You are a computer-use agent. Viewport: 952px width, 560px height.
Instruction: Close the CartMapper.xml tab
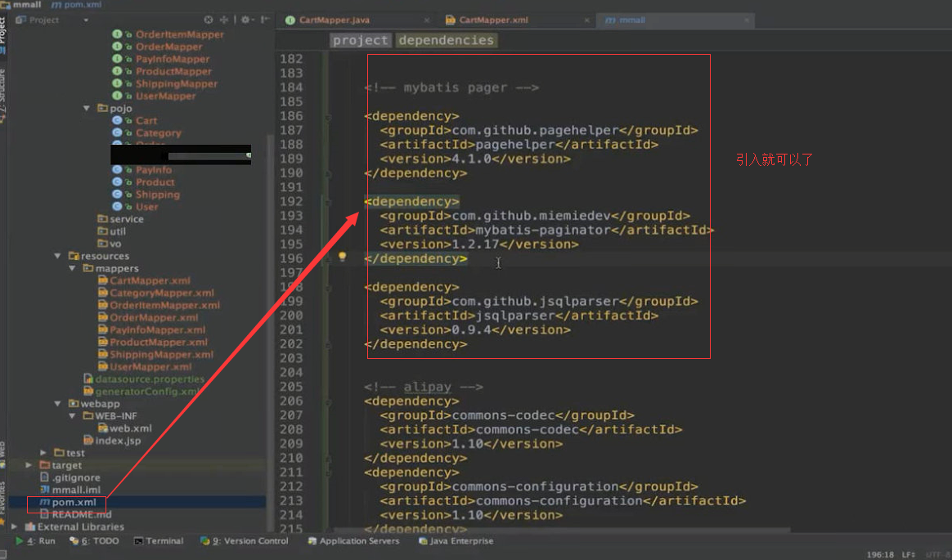pyautogui.click(x=587, y=20)
